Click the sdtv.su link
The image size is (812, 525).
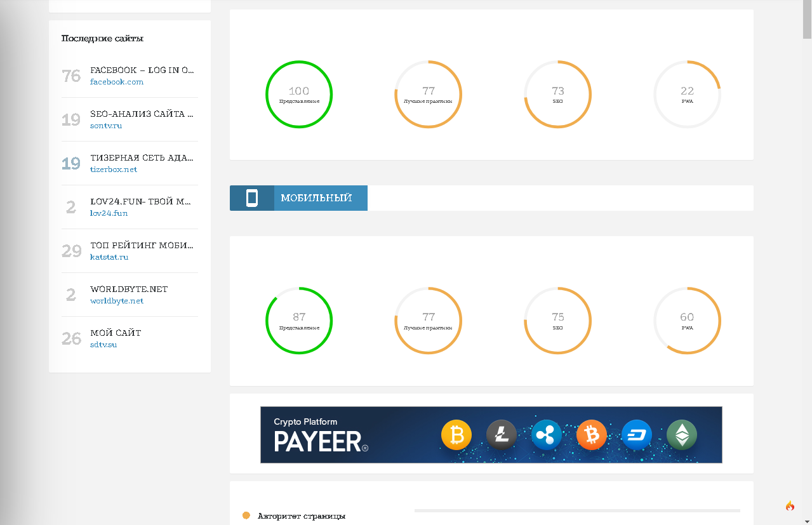tap(103, 345)
